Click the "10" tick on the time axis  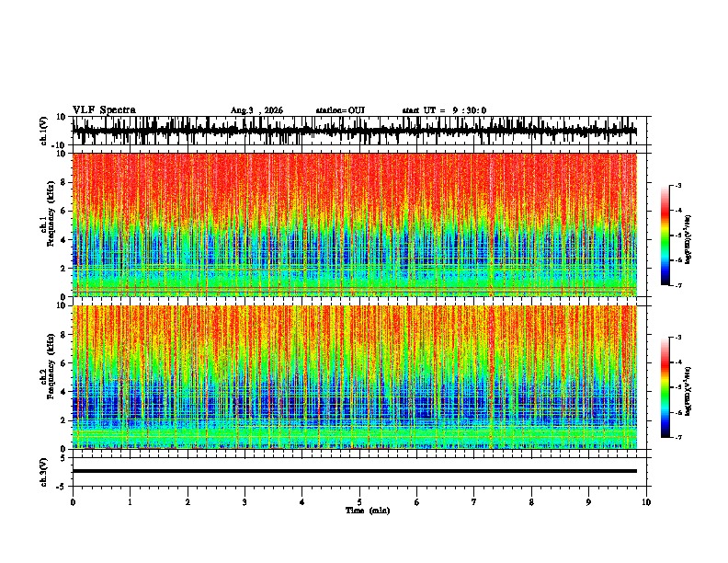pos(646,502)
